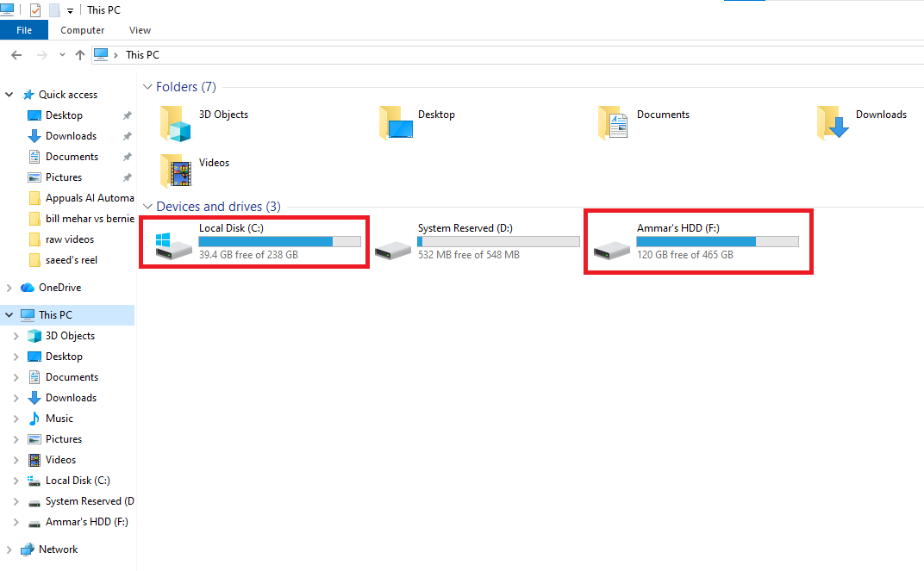This screenshot has width=924, height=571.
Task: Select the System Reserved (D:) drive icon
Action: tap(392, 251)
